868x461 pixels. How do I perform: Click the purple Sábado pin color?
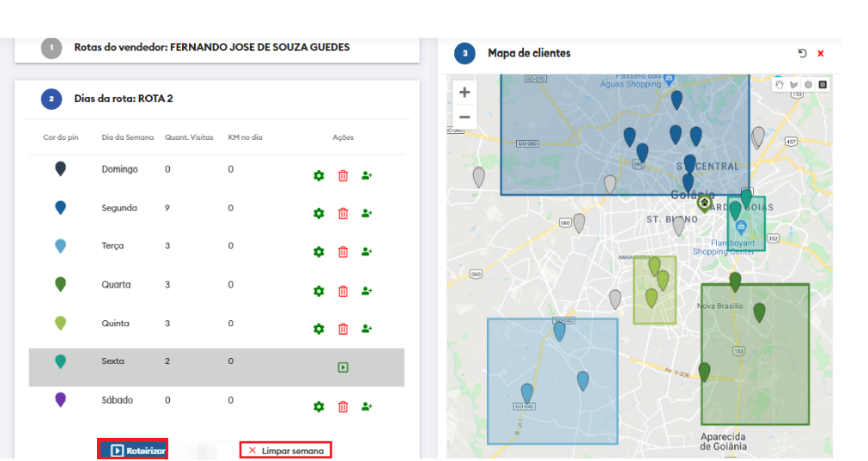click(60, 400)
